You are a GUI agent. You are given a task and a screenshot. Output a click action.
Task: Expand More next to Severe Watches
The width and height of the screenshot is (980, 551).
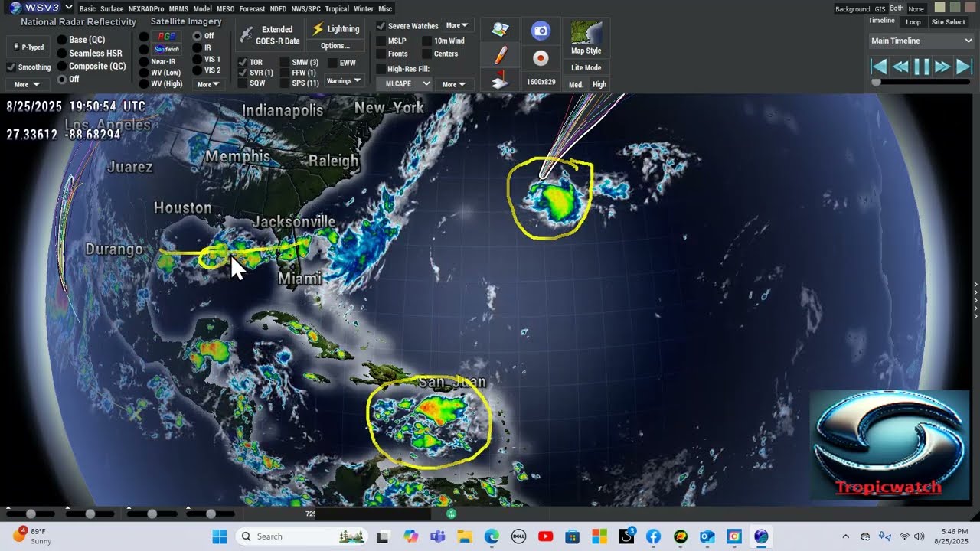tap(456, 25)
